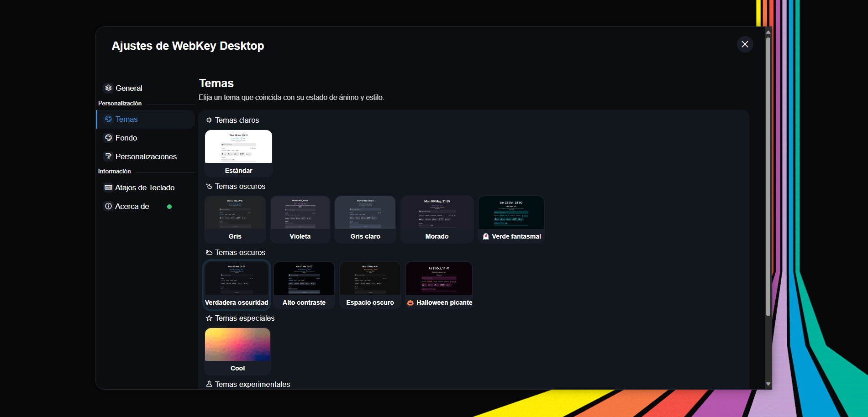The width and height of the screenshot is (868, 417).
Task: Click the Temas palette icon
Action: pos(108,119)
